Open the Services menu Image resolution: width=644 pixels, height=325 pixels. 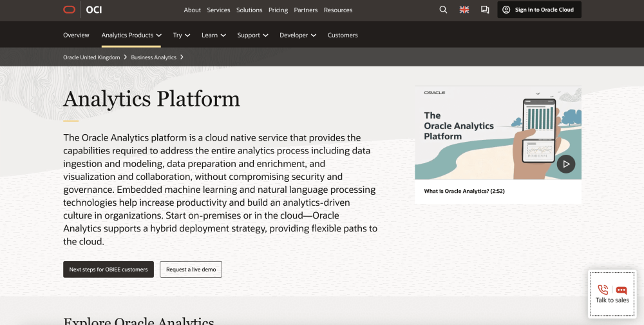coord(218,10)
